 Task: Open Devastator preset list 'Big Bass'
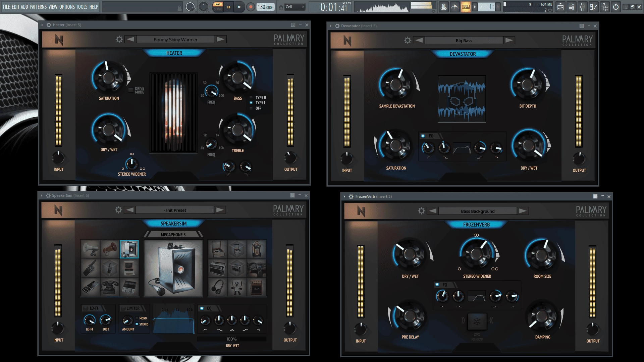[x=464, y=41]
